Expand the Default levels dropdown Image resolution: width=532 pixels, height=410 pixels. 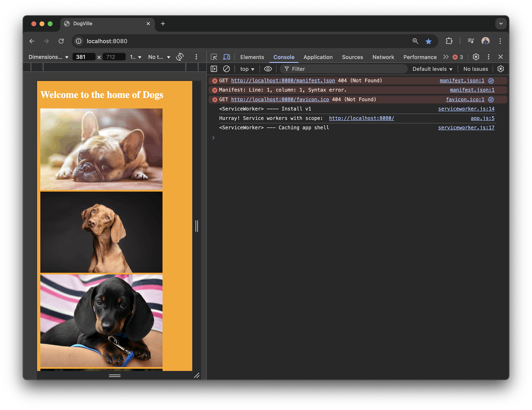point(432,69)
